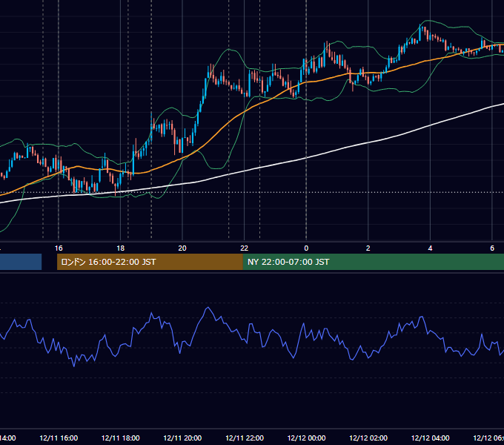Image resolution: width=504 pixels, height=445 pixels.
Task: Click the 12/11 16:00 date label
Action: (59, 438)
